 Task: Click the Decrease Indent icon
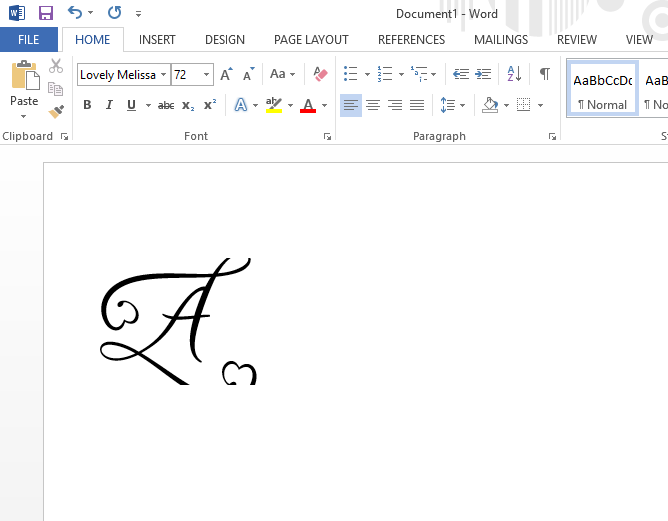[x=461, y=74]
